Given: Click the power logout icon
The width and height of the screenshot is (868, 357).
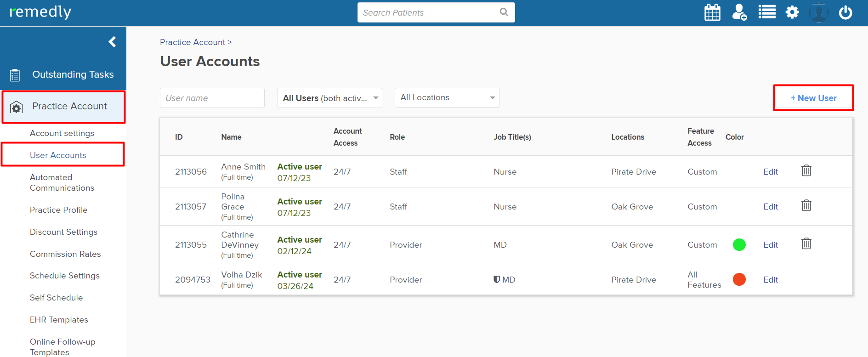Looking at the screenshot, I should [x=845, y=12].
